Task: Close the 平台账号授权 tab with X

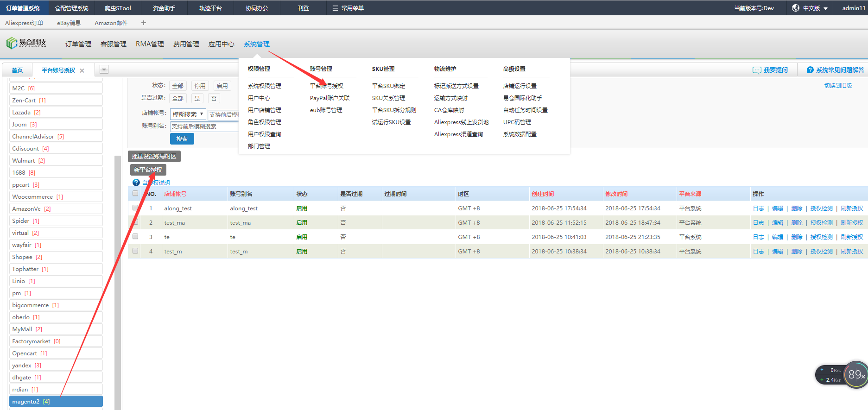Action: click(82, 70)
